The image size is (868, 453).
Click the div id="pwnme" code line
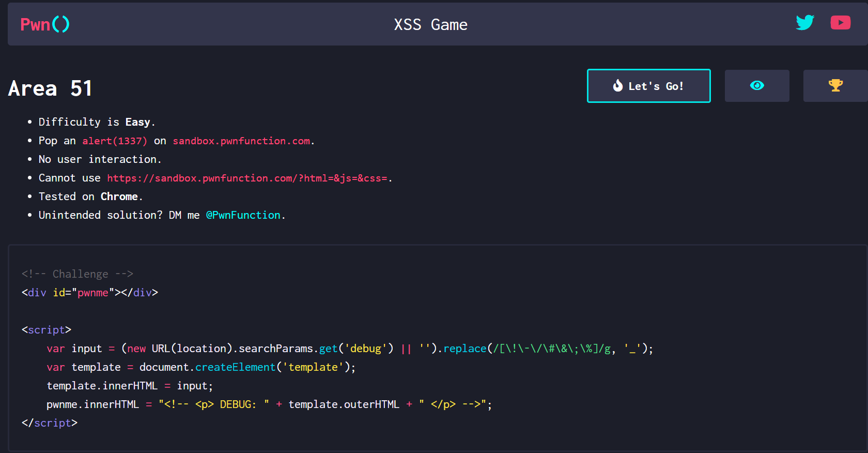[90, 293]
